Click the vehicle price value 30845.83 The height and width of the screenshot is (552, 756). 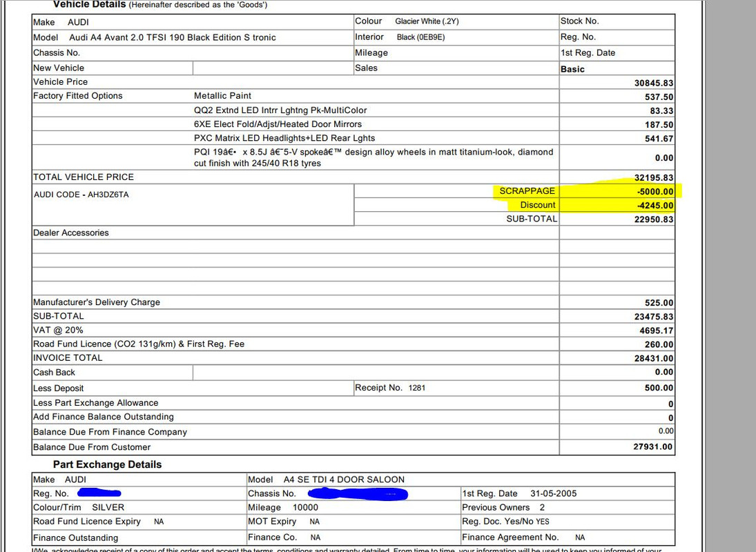[653, 83]
